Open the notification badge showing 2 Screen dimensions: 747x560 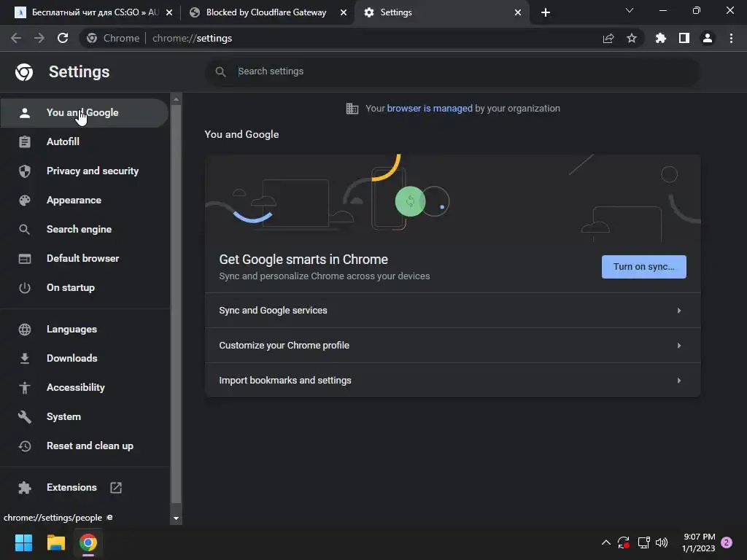pyautogui.click(x=727, y=542)
